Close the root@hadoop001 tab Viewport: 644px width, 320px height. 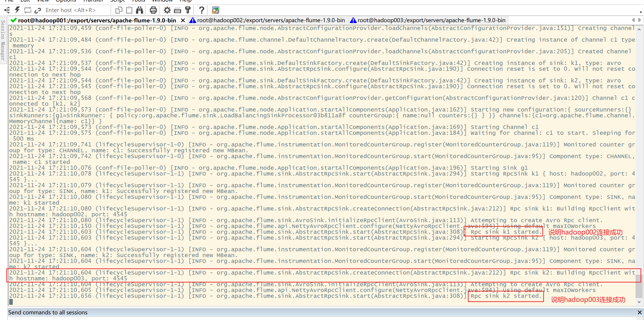pos(183,20)
